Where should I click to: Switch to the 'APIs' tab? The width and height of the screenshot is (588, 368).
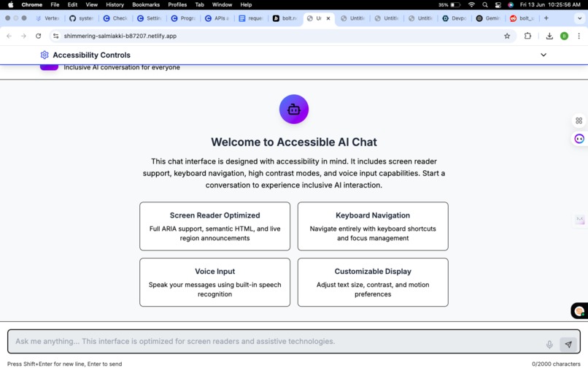coord(217,18)
